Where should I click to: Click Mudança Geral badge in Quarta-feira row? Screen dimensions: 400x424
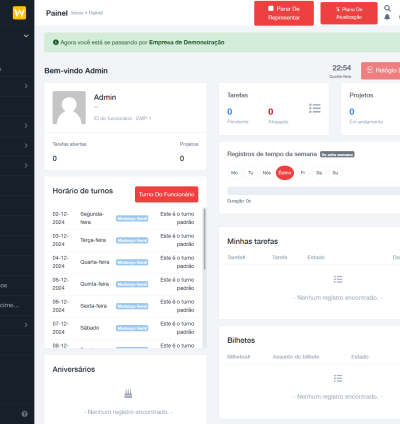(132, 262)
